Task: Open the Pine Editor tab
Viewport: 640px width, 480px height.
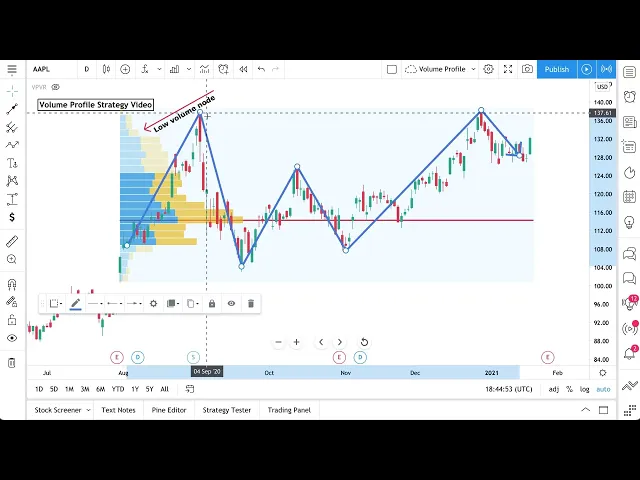Action: [x=169, y=410]
